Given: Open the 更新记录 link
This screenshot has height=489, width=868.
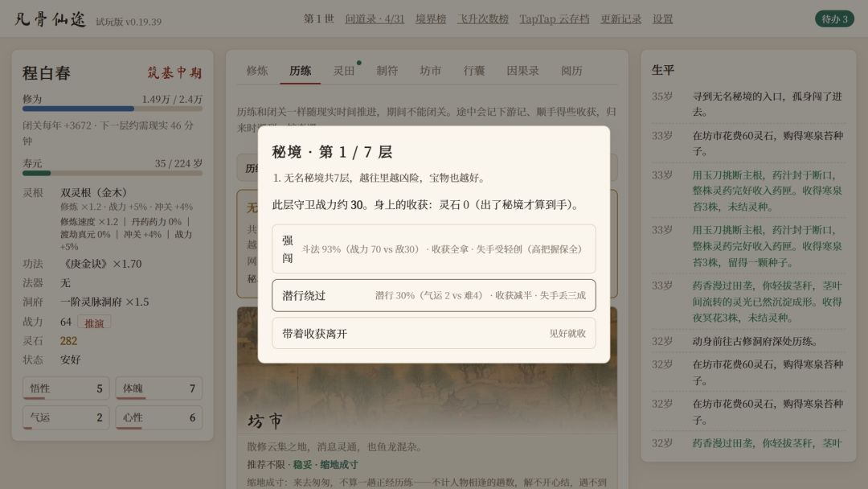Looking at the screenshot, I should pyautogui.click(x=620, y=18).
